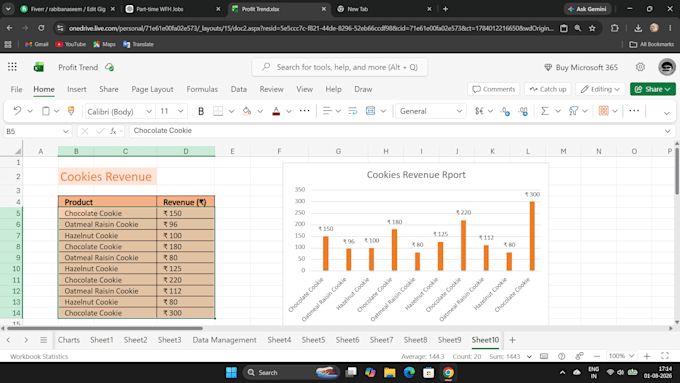Expand the formula bar chevron

coord(667,131)
